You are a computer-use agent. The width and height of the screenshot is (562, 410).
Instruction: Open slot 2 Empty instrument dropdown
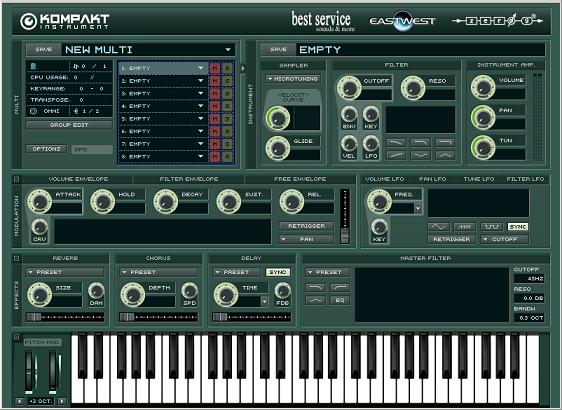click(x=200, y=81)
